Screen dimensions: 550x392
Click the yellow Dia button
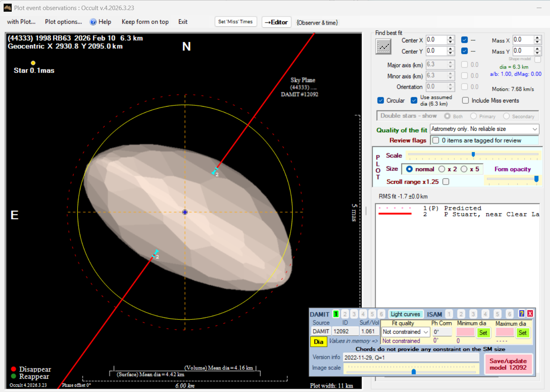pyautogui.click(x=318, y=342)
